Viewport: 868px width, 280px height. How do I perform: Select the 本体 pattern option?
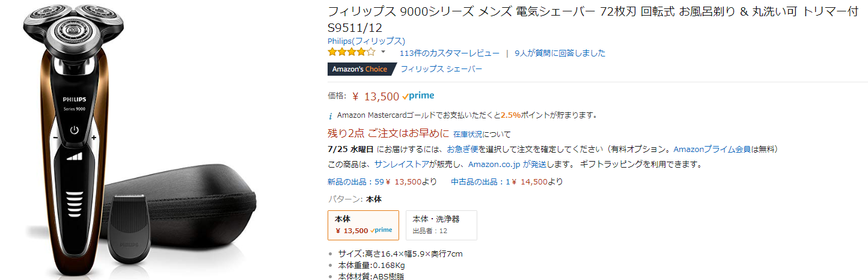(x=362, y=225)
